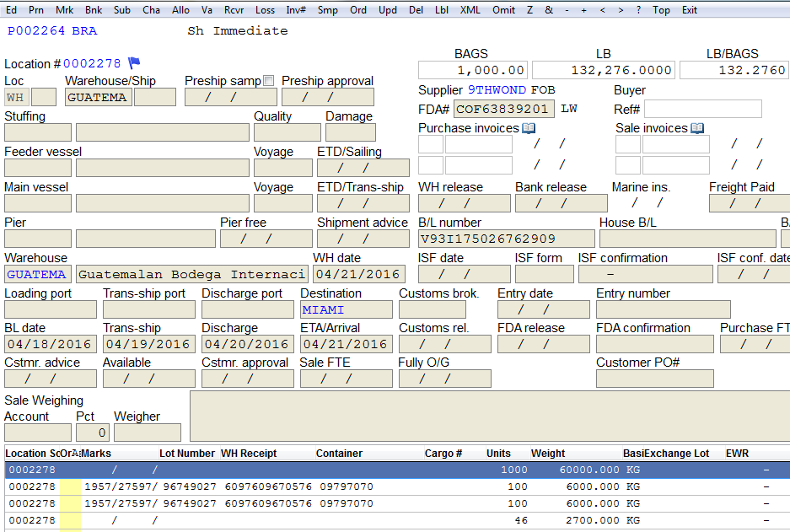Select the Mrk menu item

[x=64, y=10]
